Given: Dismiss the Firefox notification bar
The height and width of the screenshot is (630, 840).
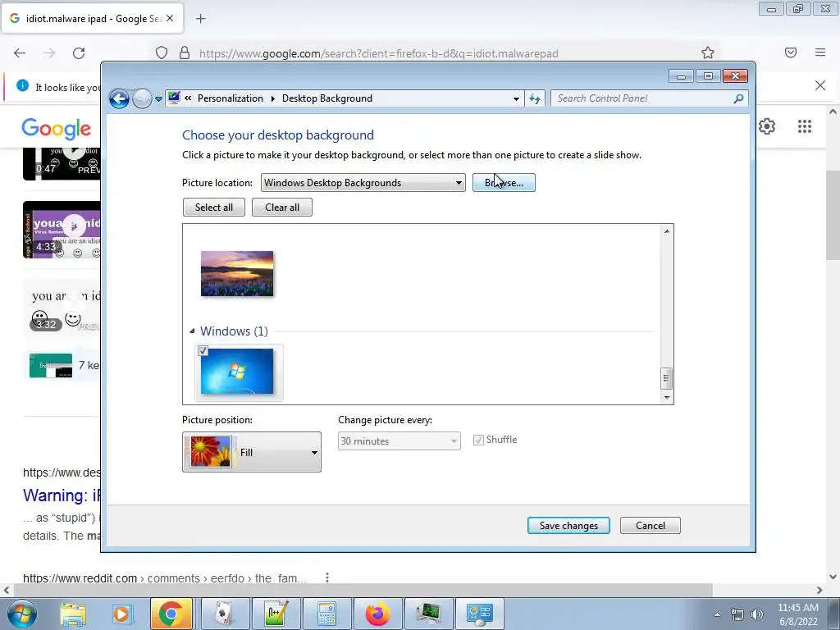Looking at the screenshot, I should click(x=820, y=85).
